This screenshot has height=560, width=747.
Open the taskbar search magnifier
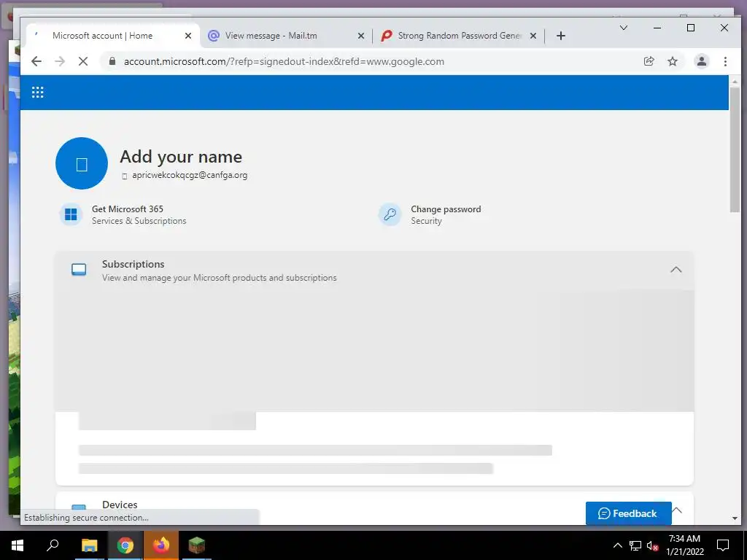click(53, 545)
